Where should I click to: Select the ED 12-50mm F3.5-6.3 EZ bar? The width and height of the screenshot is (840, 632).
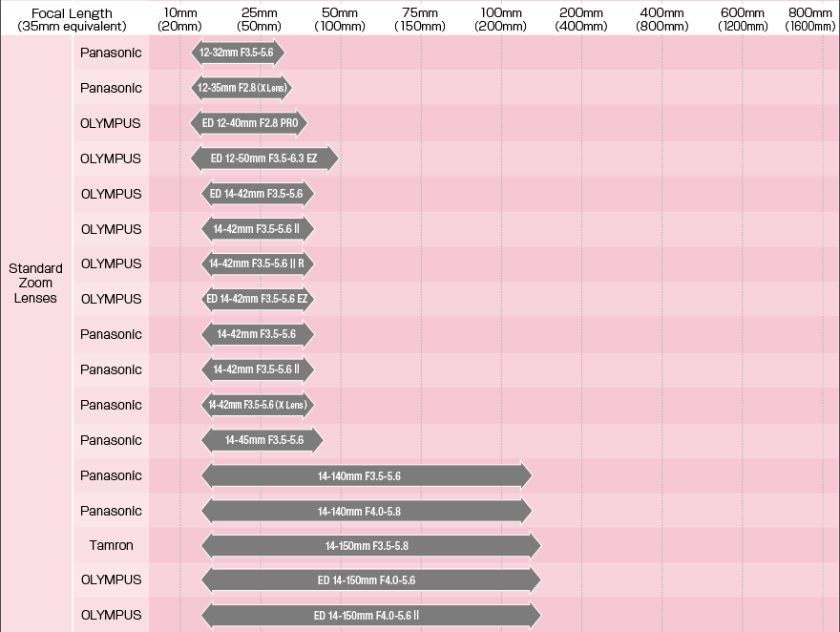pos(264,158)
